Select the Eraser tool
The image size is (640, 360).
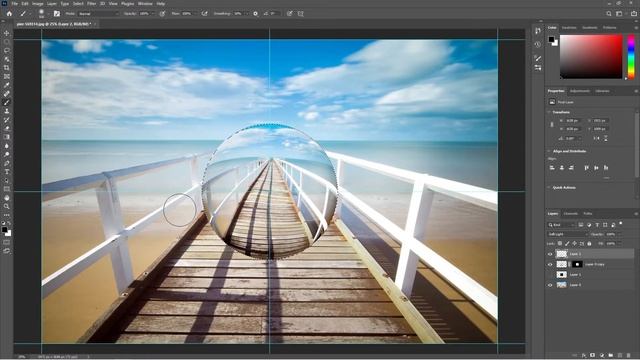click(x=7, y=128)
